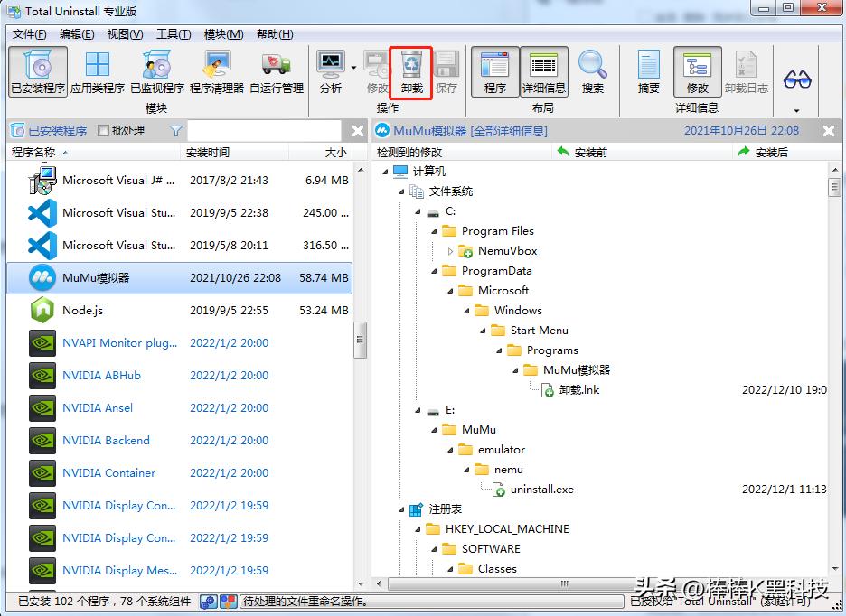Open the 应用类程序 module
This screenshot has height=616, width=846.
coord(98,71)
